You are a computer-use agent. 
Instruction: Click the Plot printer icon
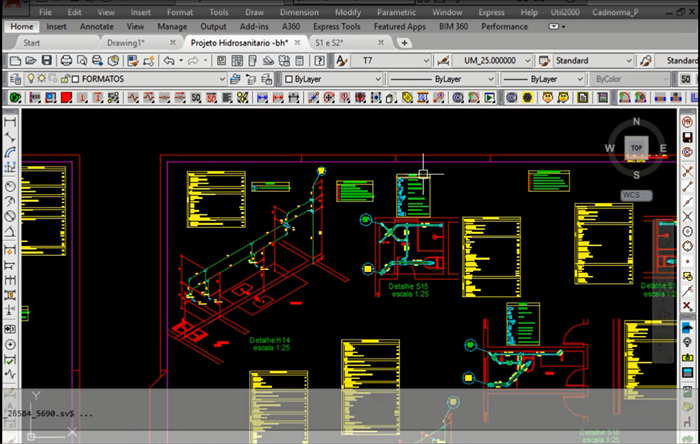tap(66, 61)
